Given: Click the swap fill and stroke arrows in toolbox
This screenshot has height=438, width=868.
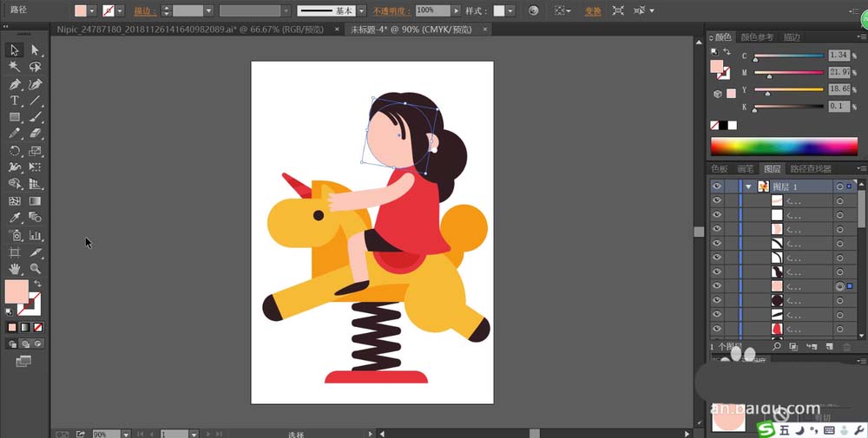Looking at the screenshot, I should pyautogui.click(x=37, y=284).
